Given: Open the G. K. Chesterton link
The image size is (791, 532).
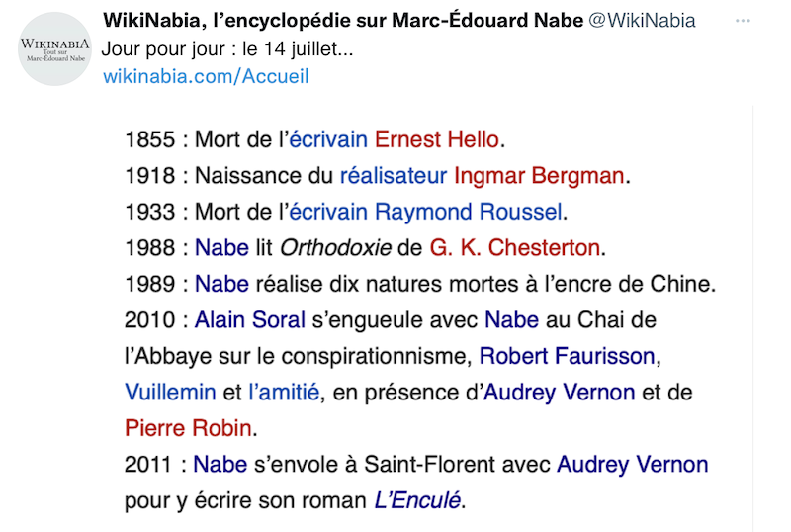Looking at the screenshot, I should click(x=514, y=247).
